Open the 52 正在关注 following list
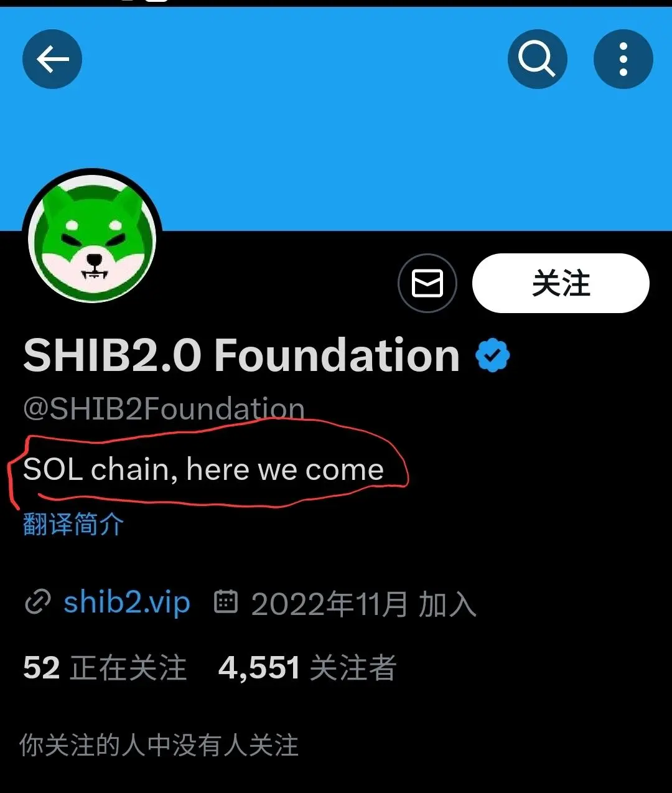Image resolution: width=672 pixels, height=793 pixels. click(105, 668)
